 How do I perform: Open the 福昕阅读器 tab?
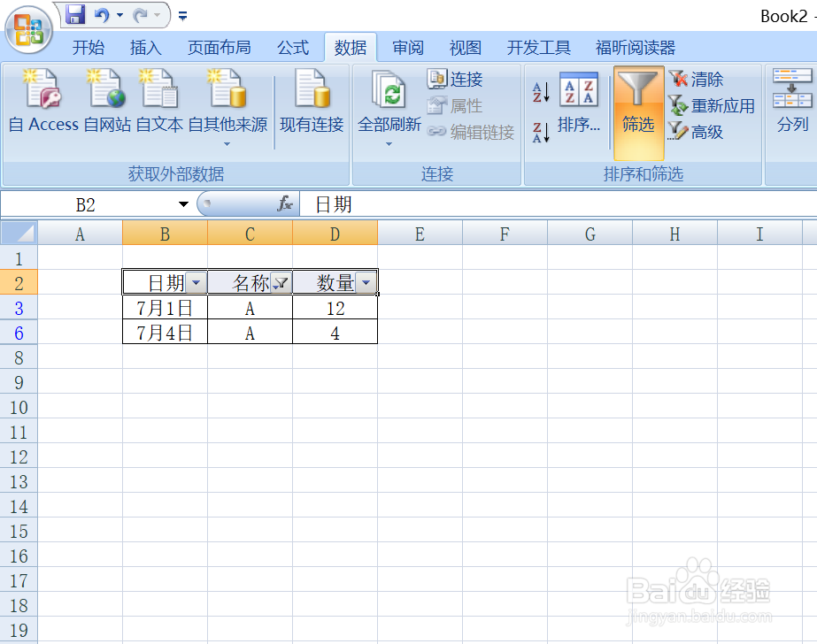tap(636, 48)
